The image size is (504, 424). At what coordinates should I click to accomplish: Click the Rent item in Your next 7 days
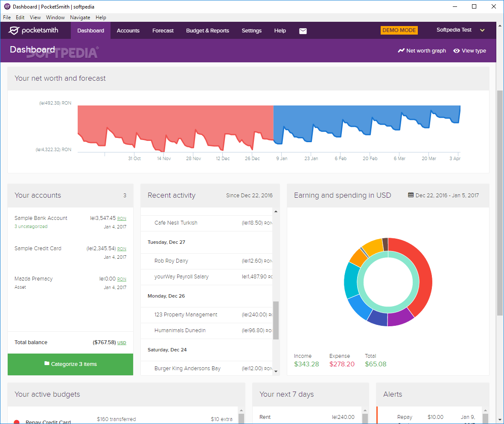pos(307,417)
